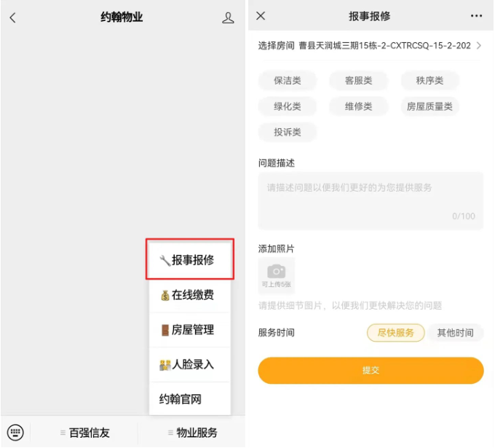Image resolution: width=495 pixels, height=448 pixels.
Task: Open 房屋管理 menu entry
Action: pyautogui.click(x=190, y=329)
